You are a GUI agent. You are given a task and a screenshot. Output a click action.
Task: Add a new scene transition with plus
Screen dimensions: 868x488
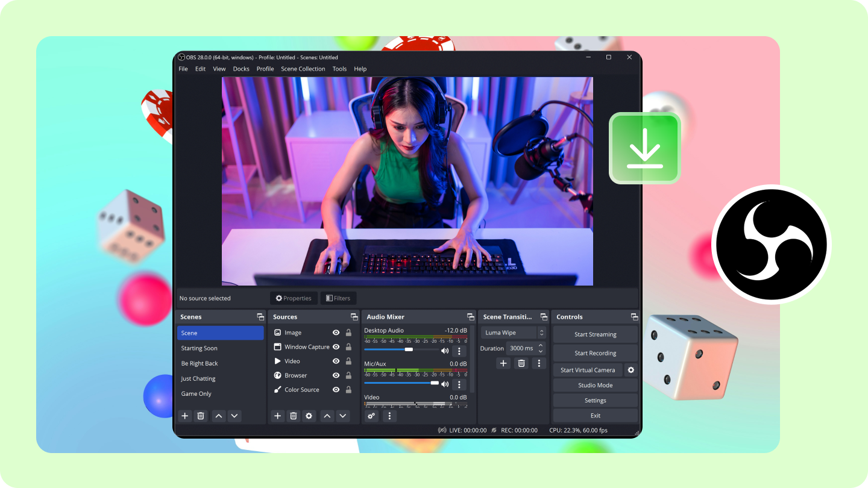pos(503,363)
